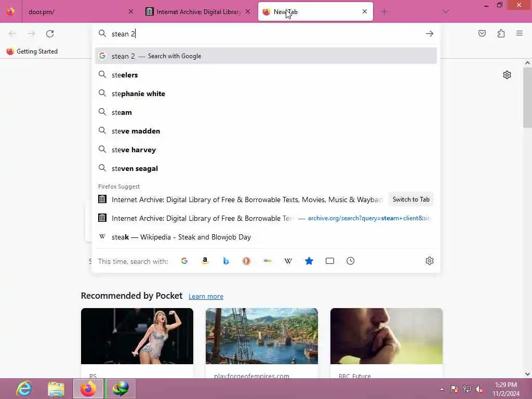Open the Extensions puzzle icon
The width and height of the screenshot is (532, 399).
pos(501,33)
